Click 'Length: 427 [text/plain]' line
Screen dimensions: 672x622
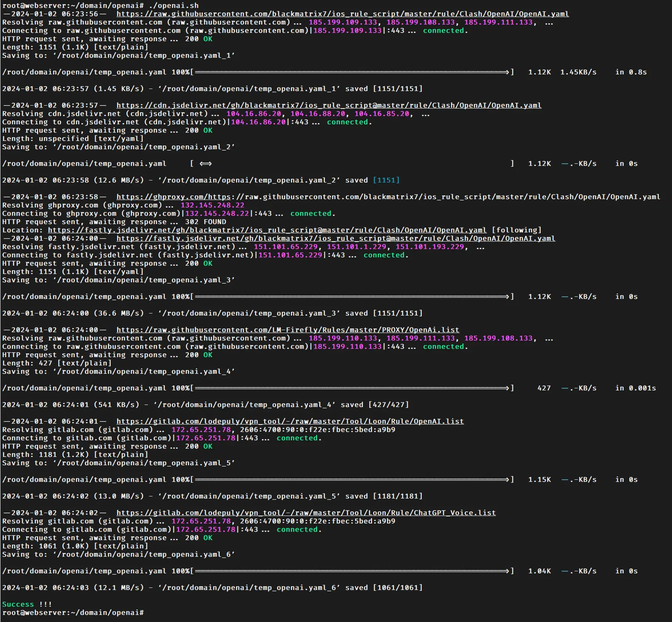(x=57, y=363)
